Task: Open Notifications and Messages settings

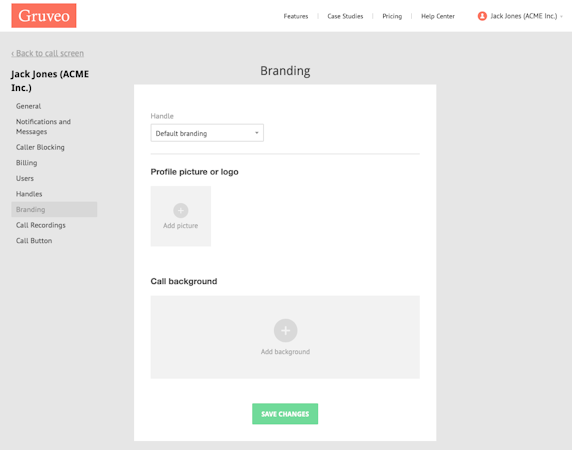Action: pos(43,127)
